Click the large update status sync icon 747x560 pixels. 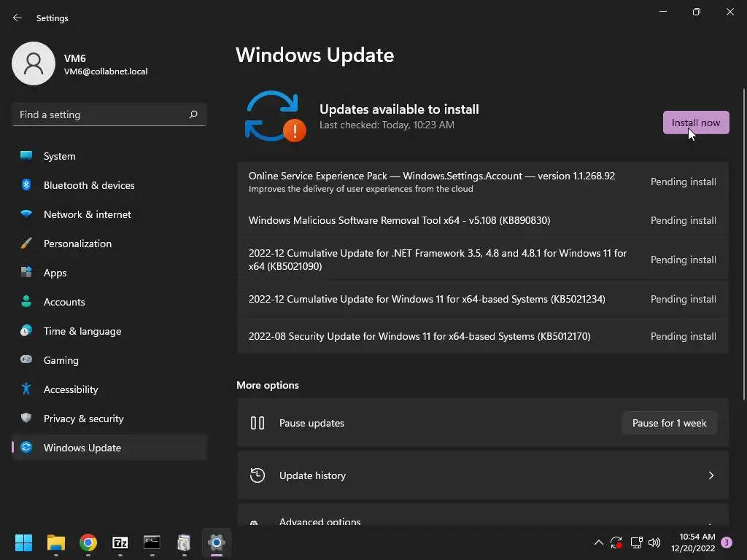coord(275,116)
